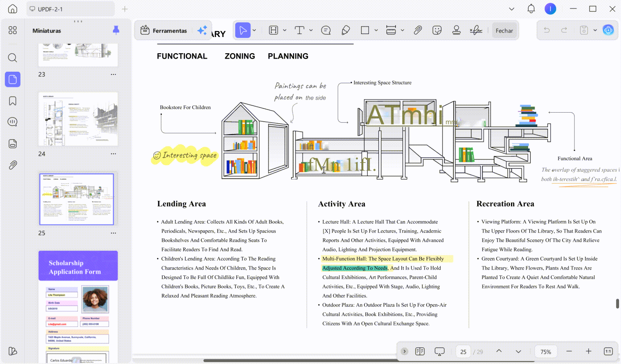Select the signature tool
621x364 pixels.
coord(476,30)
